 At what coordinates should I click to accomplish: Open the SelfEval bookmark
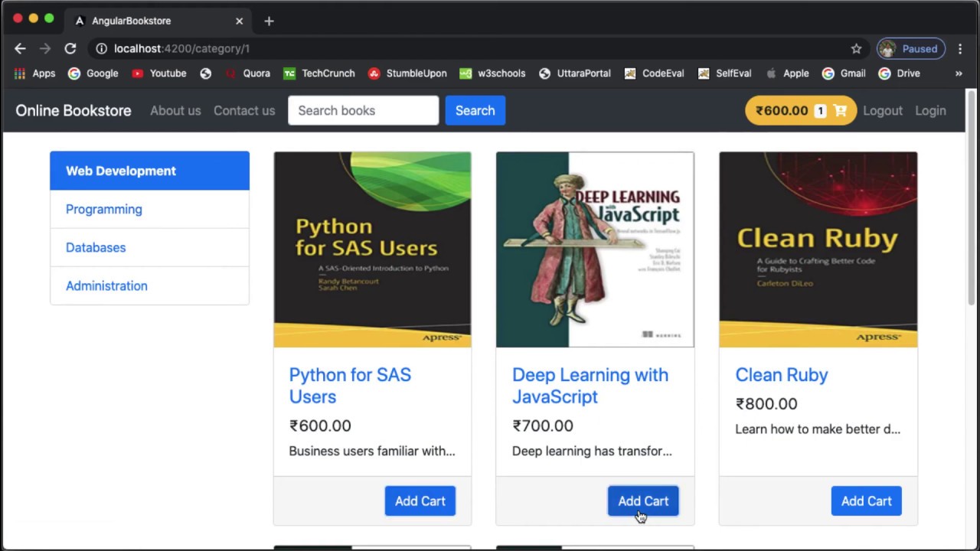point(725,73)
